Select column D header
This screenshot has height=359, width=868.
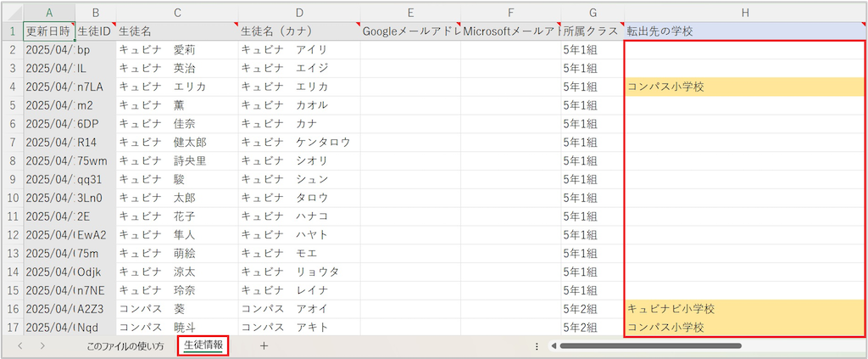click(299, 13)
